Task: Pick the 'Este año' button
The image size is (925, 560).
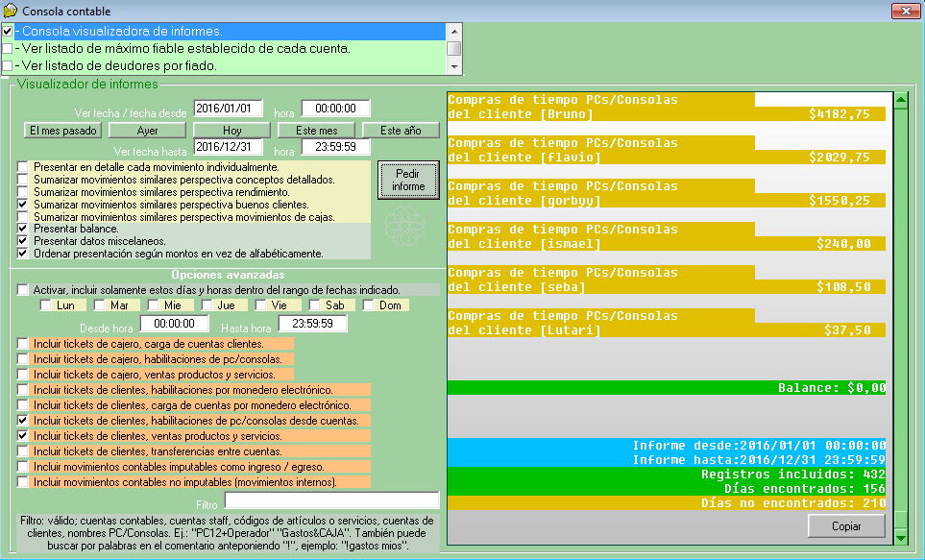Action: pos(401,131)
